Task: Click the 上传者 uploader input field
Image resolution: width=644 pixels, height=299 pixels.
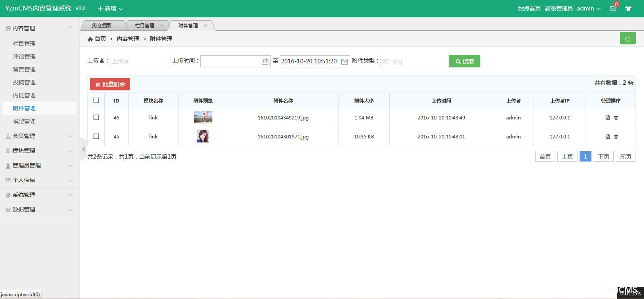Action: (140, 61)
